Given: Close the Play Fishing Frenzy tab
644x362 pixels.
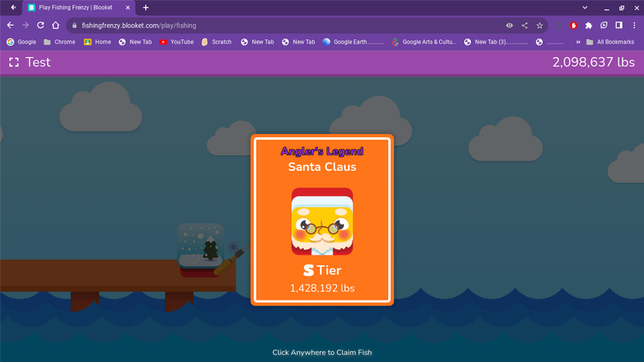Looking at the screenshot, I should [128, 8].
